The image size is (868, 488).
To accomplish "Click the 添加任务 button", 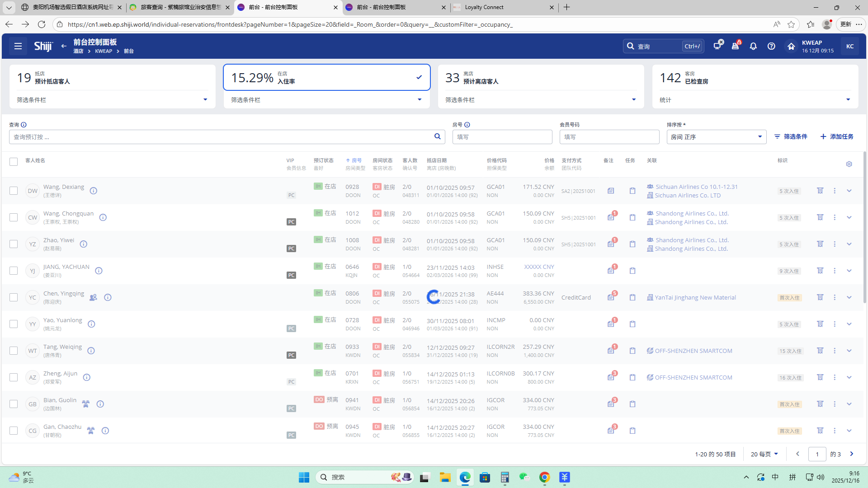I will [x=837, y=136].
